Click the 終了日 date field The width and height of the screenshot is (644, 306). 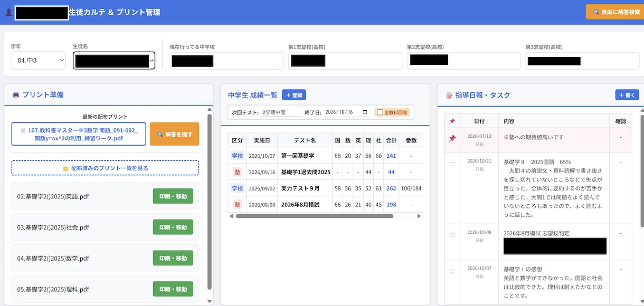(347, 112)
